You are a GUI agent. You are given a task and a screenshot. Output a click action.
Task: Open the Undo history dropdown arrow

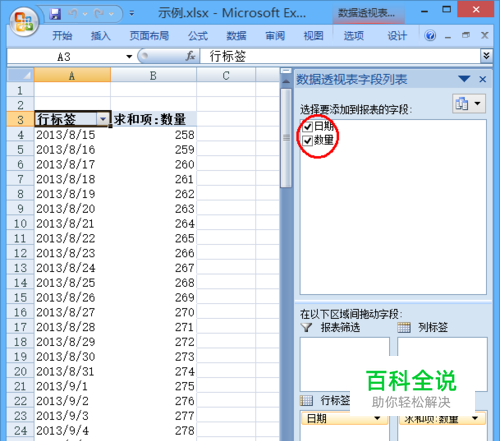pos(85,14)
